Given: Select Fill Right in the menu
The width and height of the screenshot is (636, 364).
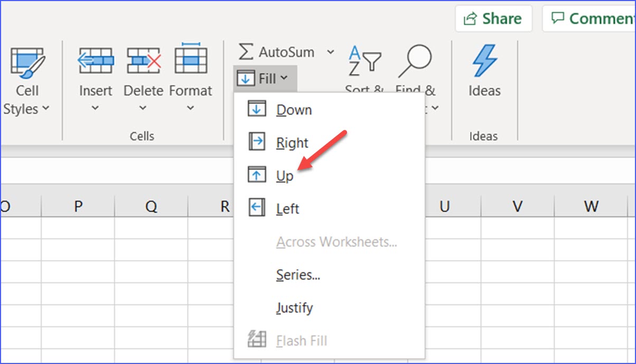Looking at the screenshot, I should [292, 143].
